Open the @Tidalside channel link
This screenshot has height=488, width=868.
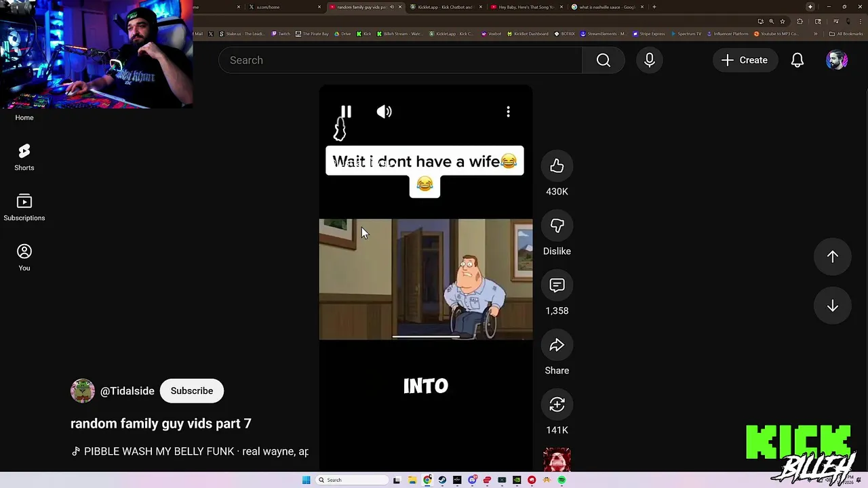click(x=127, y=391)
